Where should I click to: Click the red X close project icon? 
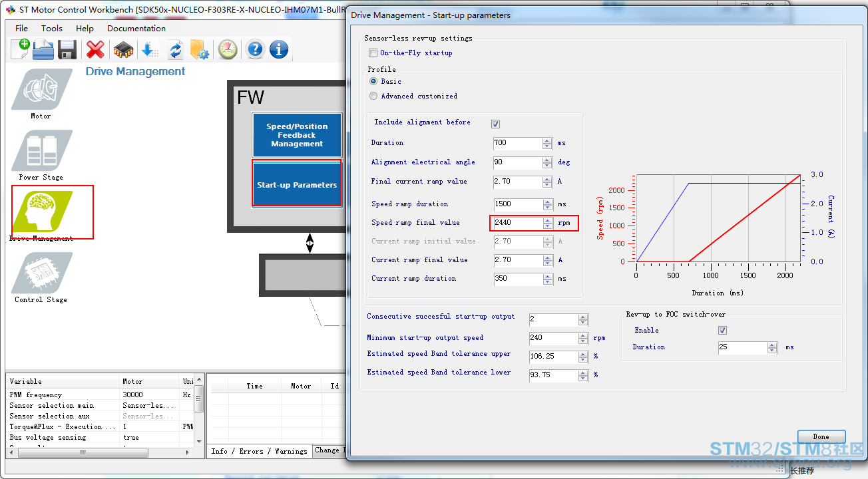pos(96,49)
